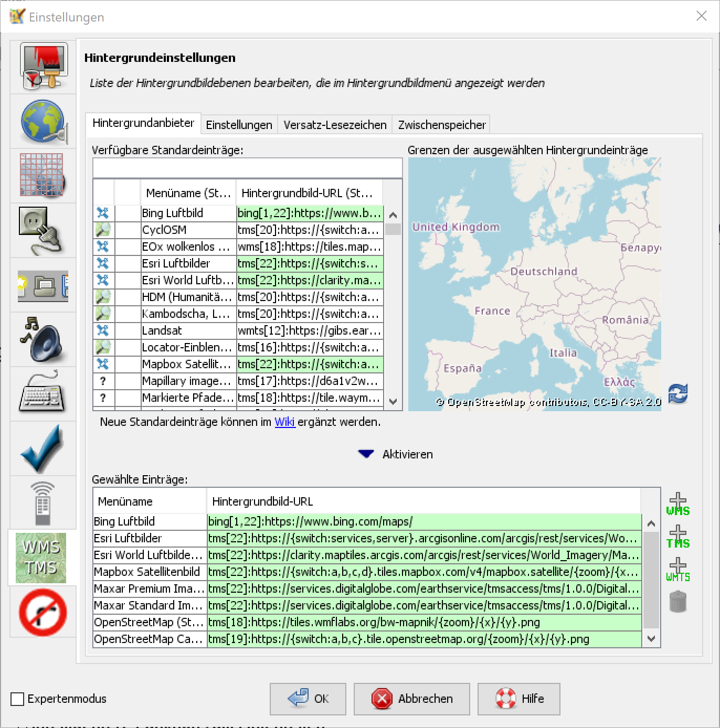Open the validator checkmark settings icon

42,449
